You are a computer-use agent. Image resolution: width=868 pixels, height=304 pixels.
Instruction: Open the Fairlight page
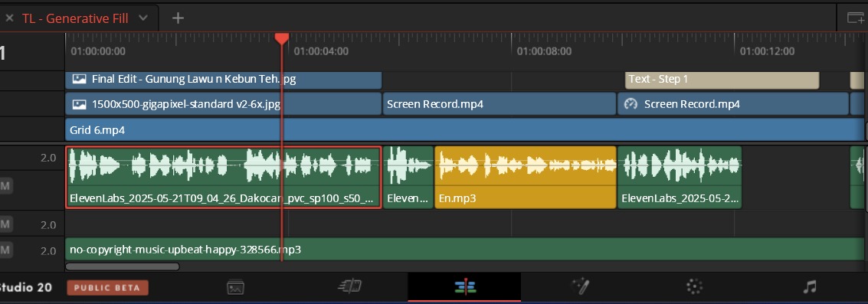point(809,286)
